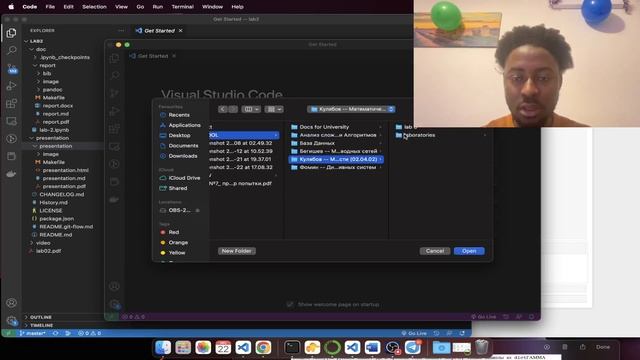Screen dimensions: 640x360
Task: Expand the pandoc folder
Action: click(x=52, y=89)
